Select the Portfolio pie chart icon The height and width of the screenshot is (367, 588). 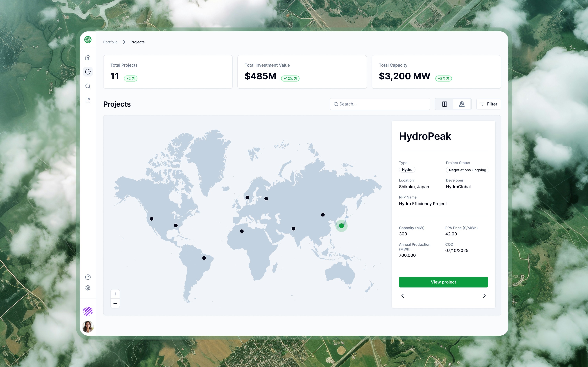[88, 72]
